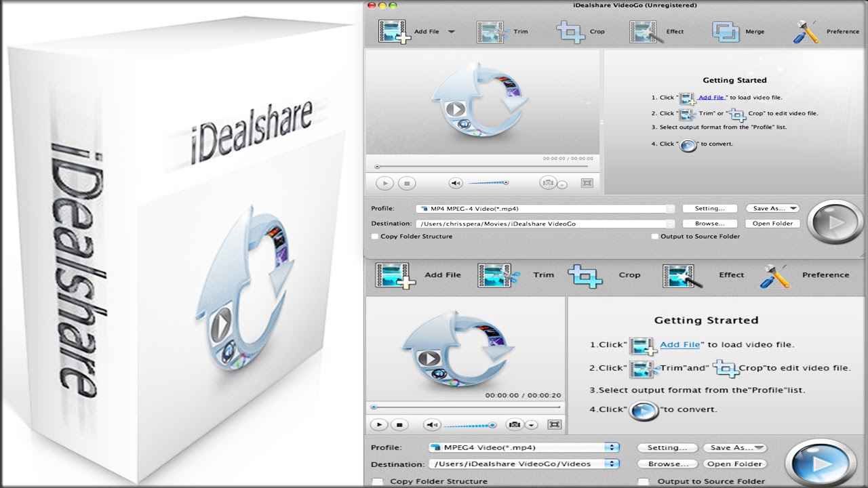Open lower window Destination path dropdown

pos(524,464)
